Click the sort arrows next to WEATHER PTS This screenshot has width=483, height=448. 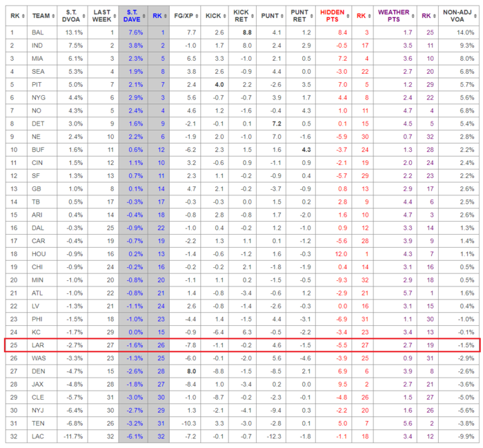point(413,16)
